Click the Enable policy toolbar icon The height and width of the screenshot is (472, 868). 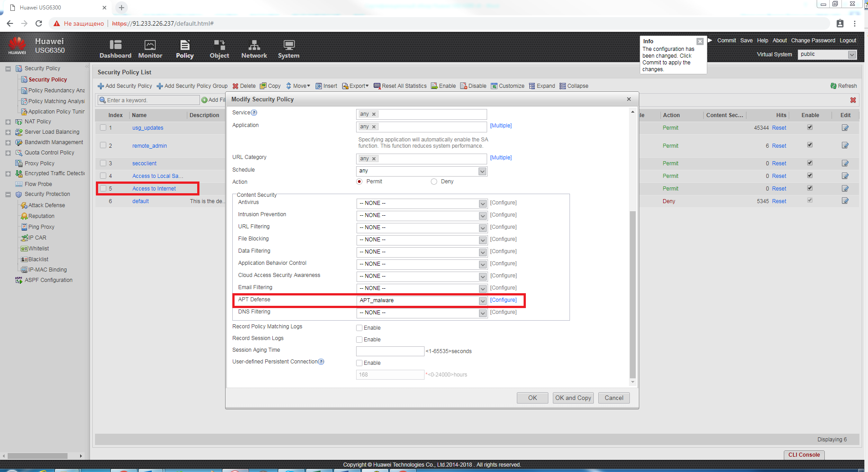pyautogui.click(x=434, y=86)
